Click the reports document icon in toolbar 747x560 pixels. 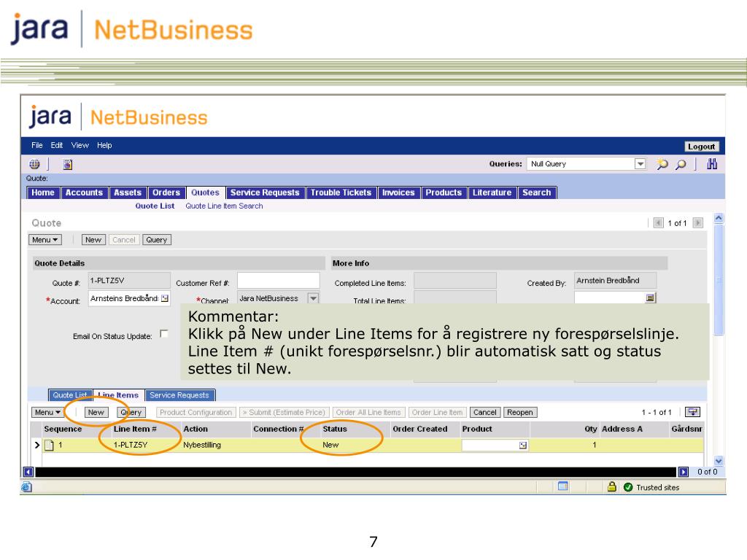(x=68, y=164)
